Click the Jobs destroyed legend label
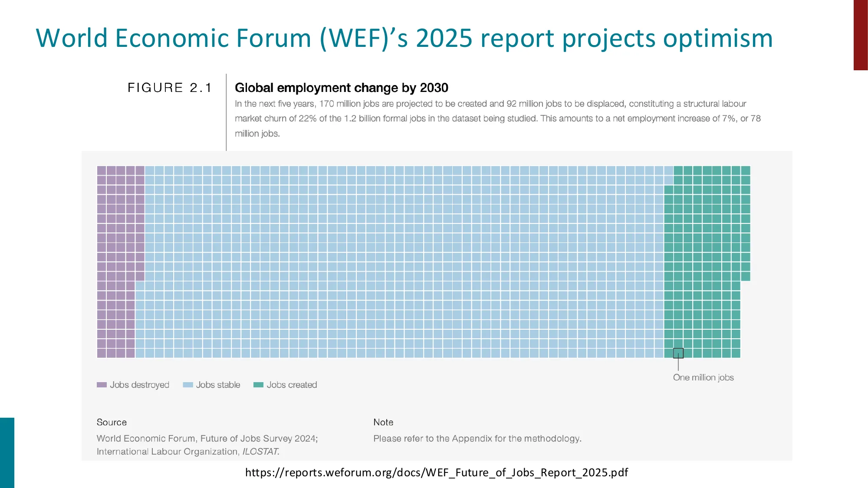Screen dimensions: 868x488 (x=139, y=385)
